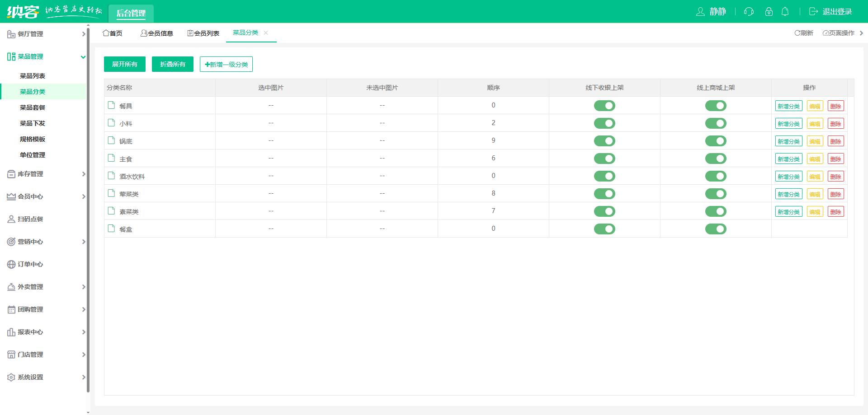The height and width of the screenshot is (415, 868).
Task: Toggle 线下收银上架 switch for 餐盒
Action: coord(604,229)
